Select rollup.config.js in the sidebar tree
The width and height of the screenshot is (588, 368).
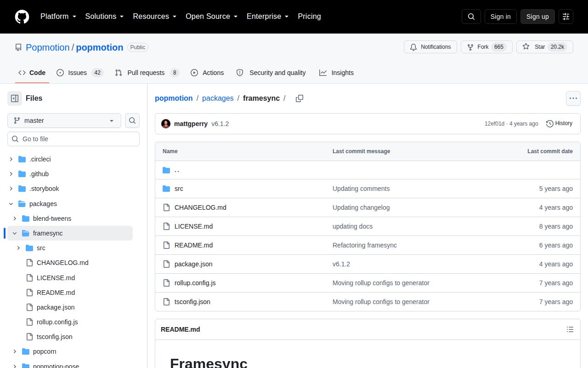(x=57, y=322)
